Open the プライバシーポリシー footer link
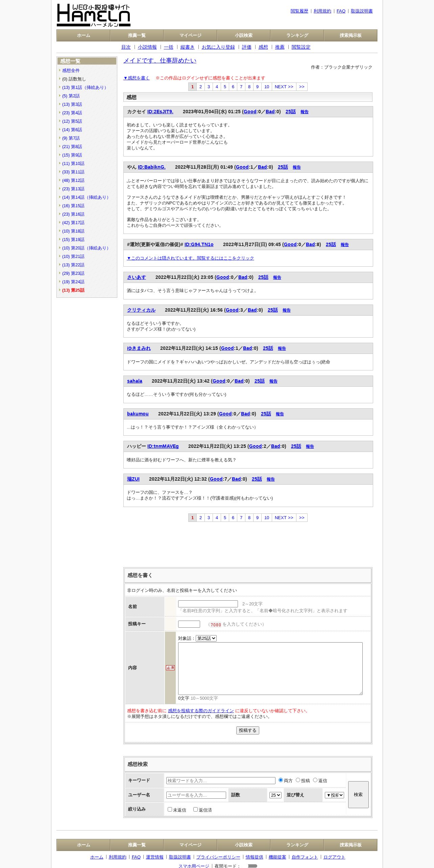The height and width of the screenshot is (868, 434). click(x=218, y=857)
